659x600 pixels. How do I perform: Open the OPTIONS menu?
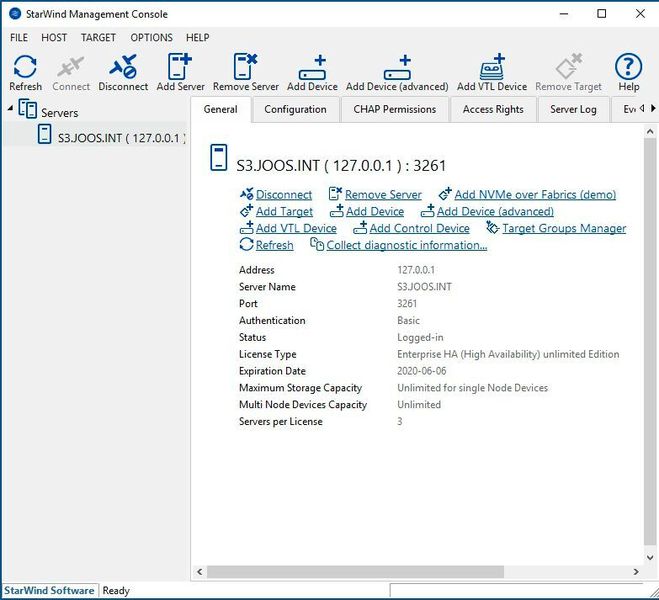tap(151, 38)
